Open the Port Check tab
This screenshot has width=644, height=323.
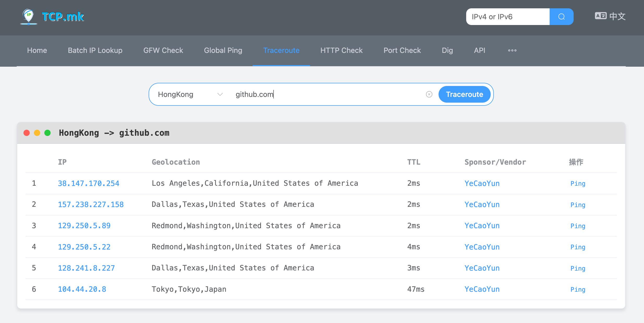[402, 51]
